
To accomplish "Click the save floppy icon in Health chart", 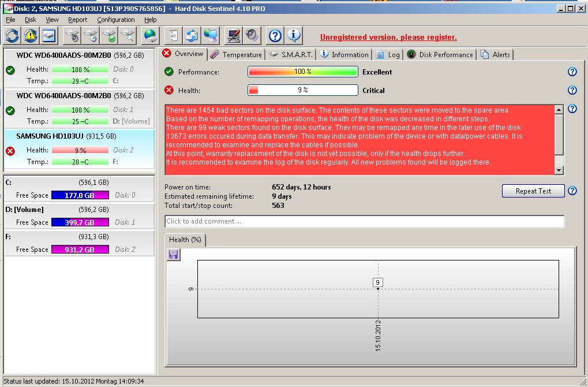I will (x=173, y=255).
